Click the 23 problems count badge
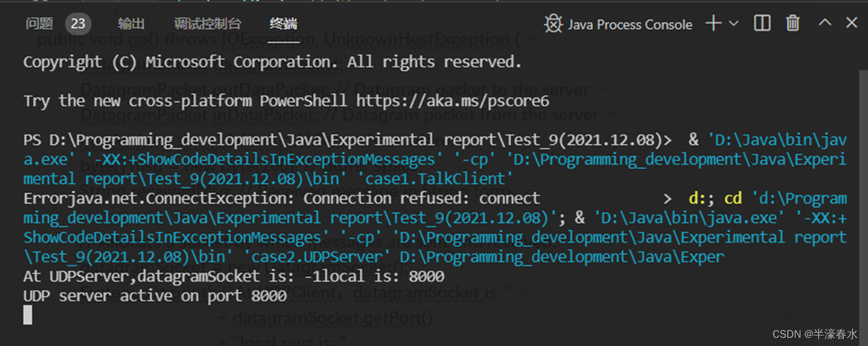868x346 pixels. [78, 24]
